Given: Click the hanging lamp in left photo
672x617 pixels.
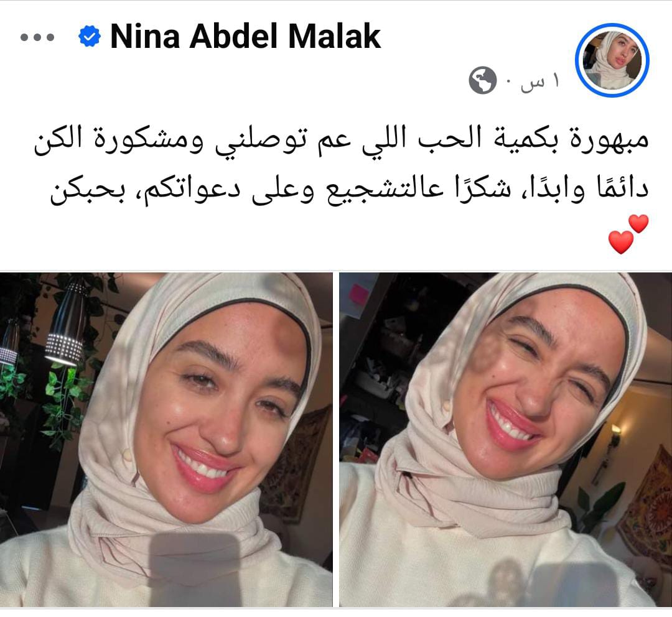Looking at the screenshot, I should click(x=67, y=322).
